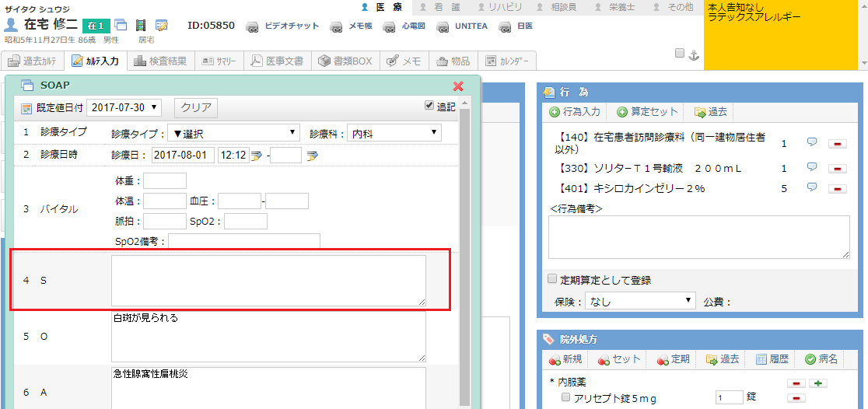868x409 pixels.
Task: Click the 12:12 start time field
Action: tap(233, 155)
